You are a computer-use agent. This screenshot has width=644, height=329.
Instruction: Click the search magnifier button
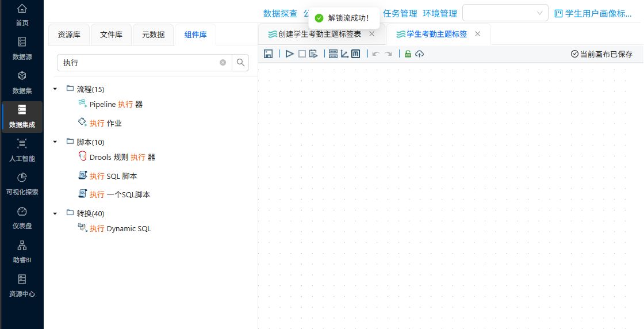(x=241, y=63)
